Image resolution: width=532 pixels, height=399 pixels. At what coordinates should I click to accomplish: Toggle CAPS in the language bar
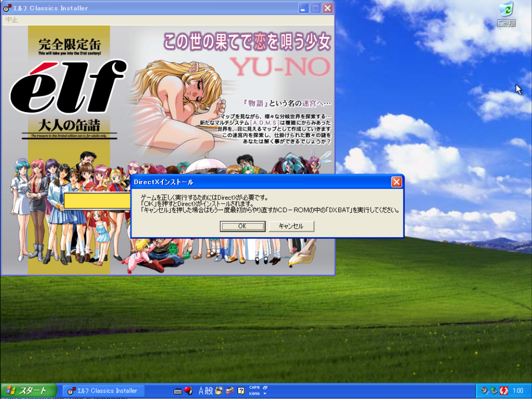(x=255, y=388)
